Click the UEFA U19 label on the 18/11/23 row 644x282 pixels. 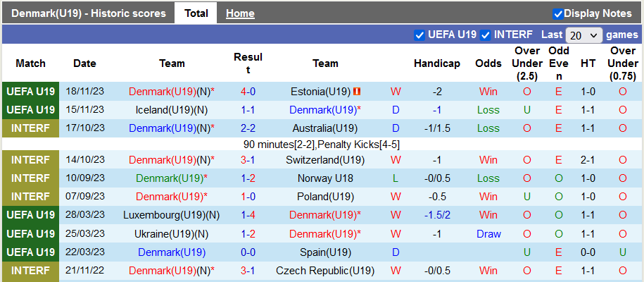(x=30, y=92)
